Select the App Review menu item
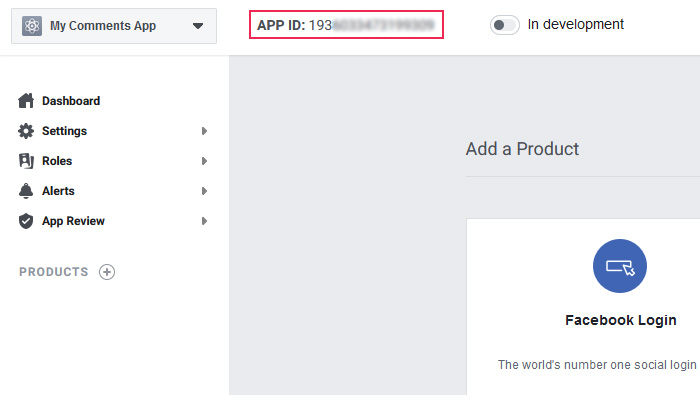700x395 pixels. coord(73,221)
